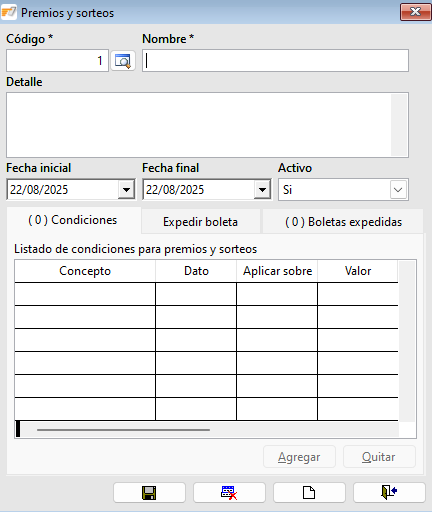Click the Agregar button
Image resolution: width=432 pixels, height=512 pixels.
coord(299,457)
